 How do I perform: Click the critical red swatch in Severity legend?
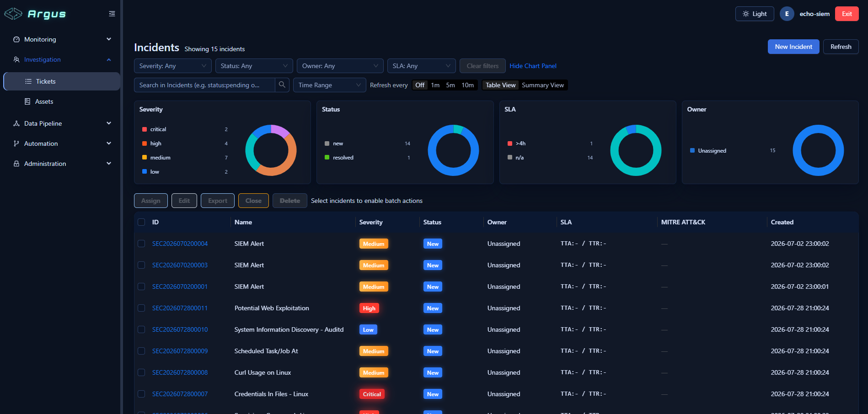(x=145, y=129)
